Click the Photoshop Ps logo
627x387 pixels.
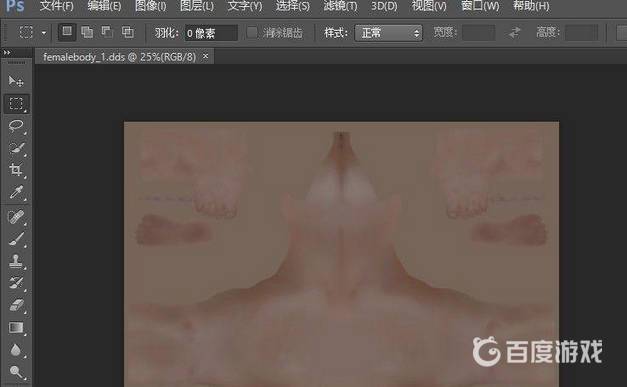tap(15, 6)
